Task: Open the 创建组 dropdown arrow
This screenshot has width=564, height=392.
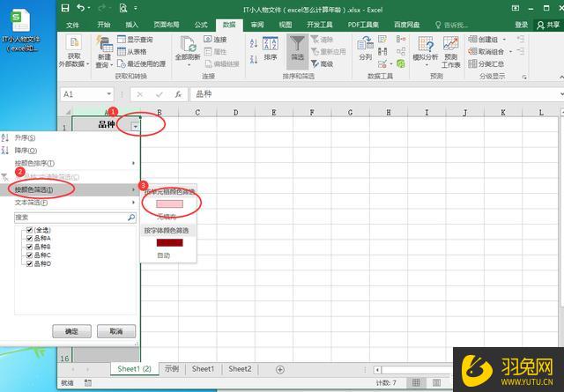Action: (504, 39)
